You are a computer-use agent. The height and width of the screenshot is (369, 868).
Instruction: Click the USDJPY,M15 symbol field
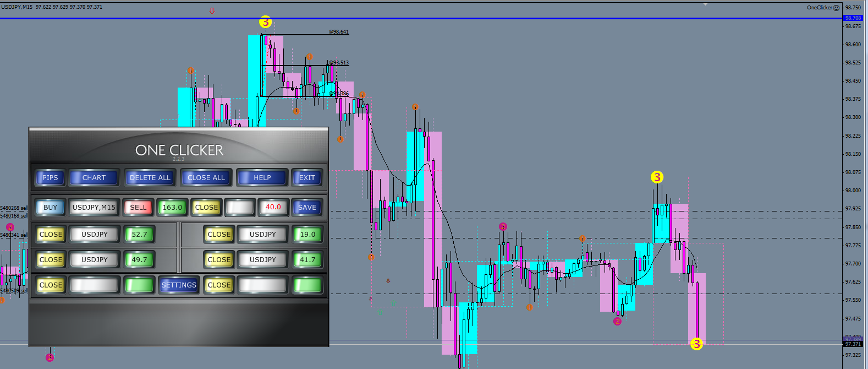[x=94, y=207]
